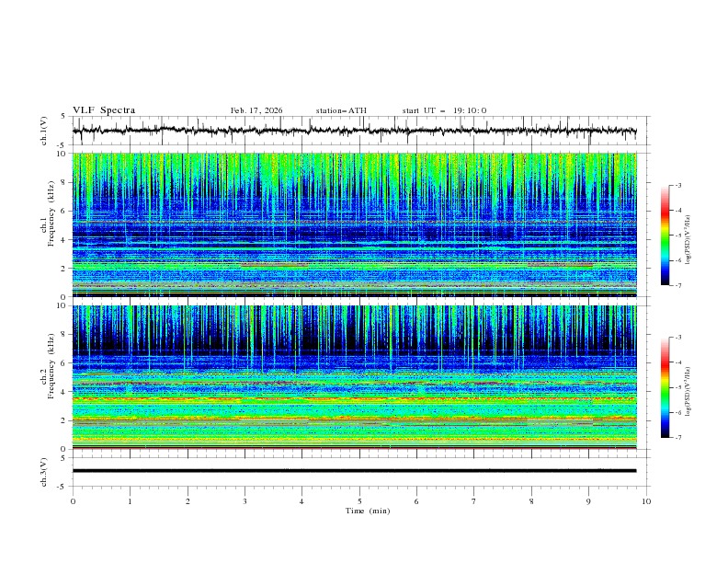Click the ch.1 spectrogram color scale bar
The image size is (728, 563).
[x=665, y=236]
